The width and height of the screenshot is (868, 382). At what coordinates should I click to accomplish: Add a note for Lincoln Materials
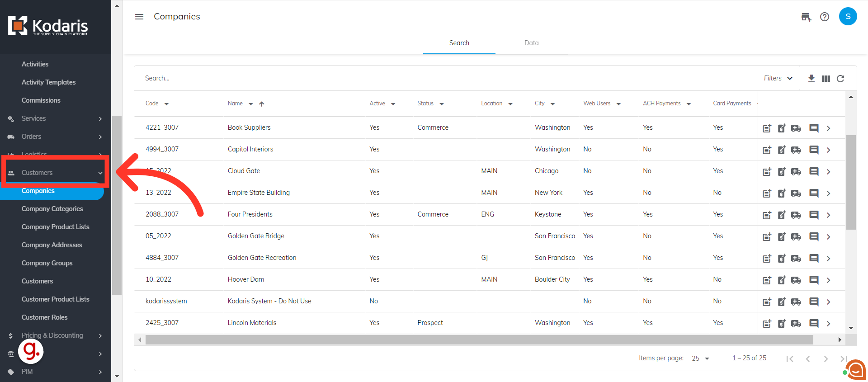(x=767, y=323)
